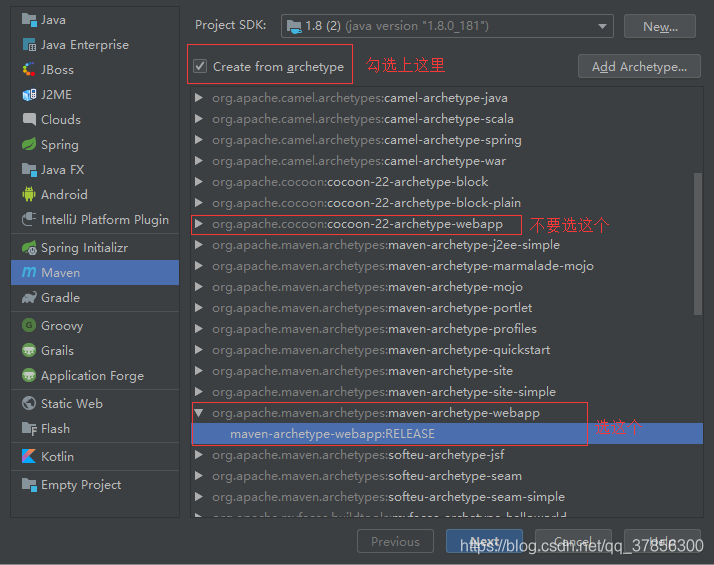
Task: Expand the camel-archetype-java node
Action: [199, 97]
